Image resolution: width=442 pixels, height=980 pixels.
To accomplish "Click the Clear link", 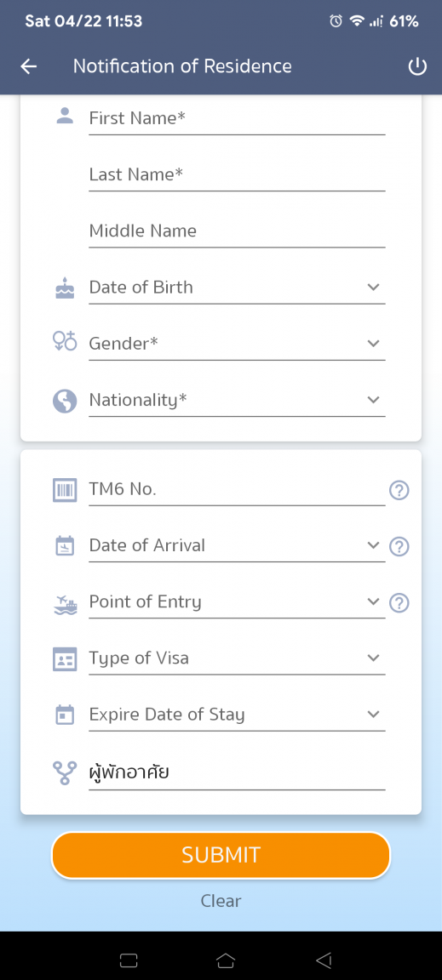I will 221,901.
